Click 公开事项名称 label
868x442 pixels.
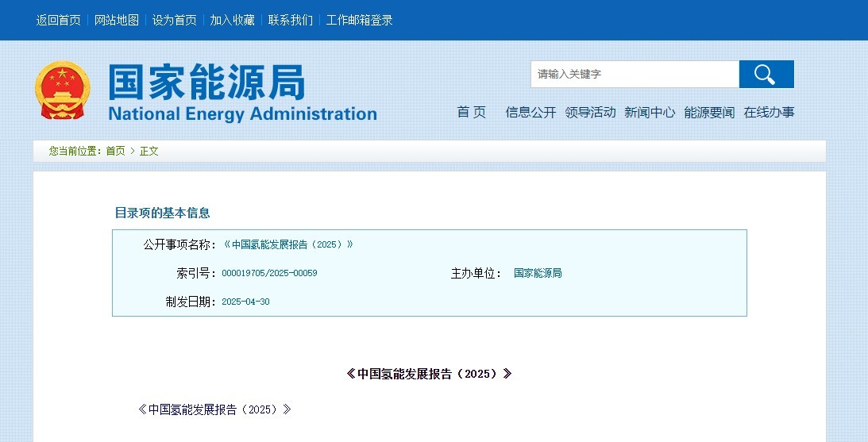point(180,244)
